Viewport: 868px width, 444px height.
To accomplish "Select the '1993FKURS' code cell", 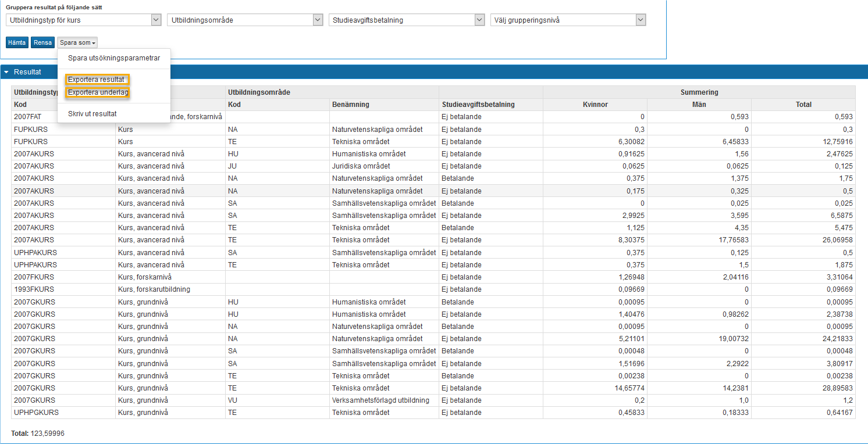I will [x=63, y=289].
